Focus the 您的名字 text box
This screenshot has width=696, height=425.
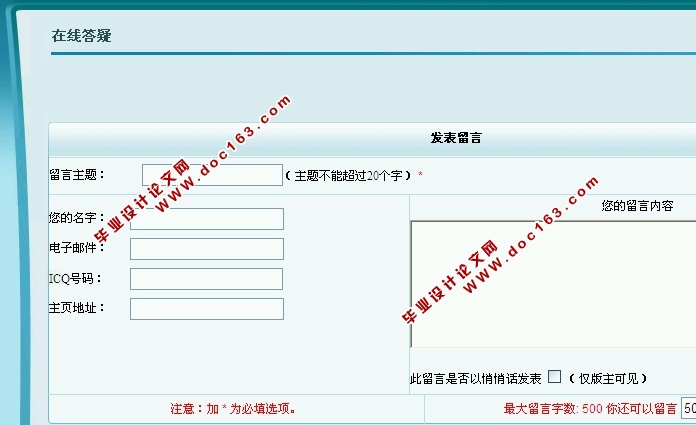[207, 219]
